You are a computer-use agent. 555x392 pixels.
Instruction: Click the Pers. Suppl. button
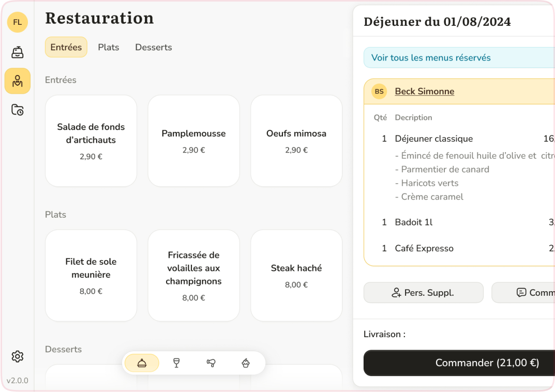[423, 293]
